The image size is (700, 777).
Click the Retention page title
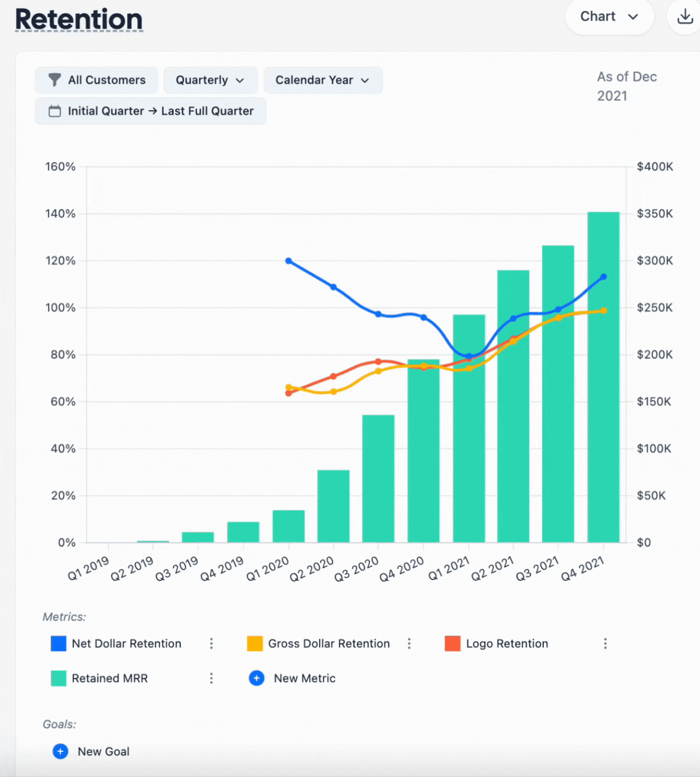coord(79,20)
